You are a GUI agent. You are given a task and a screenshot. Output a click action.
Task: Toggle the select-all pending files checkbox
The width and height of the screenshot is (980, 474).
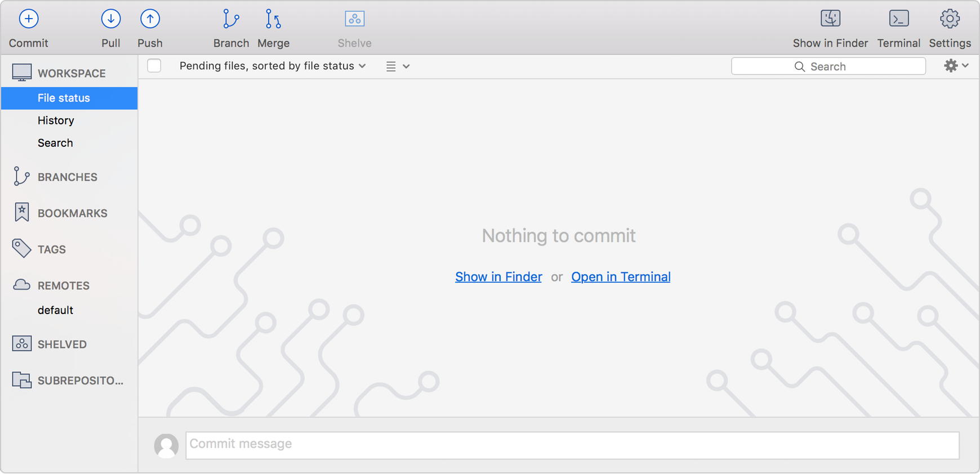(154, 66)
